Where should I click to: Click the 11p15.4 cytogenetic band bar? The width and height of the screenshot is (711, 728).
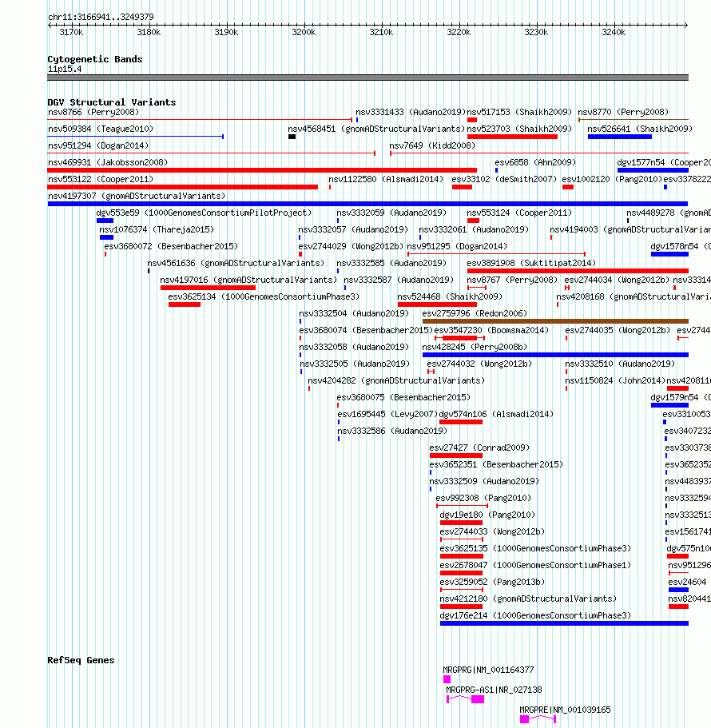tap(367, 78)
